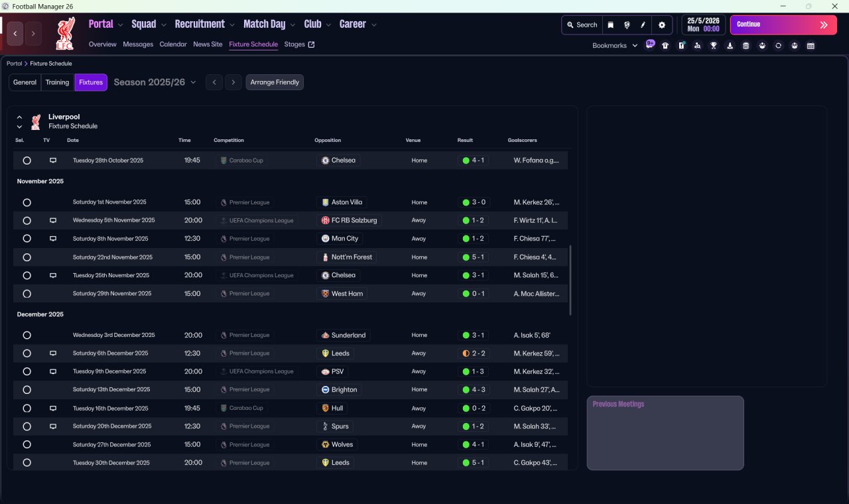The image size is (849, 504).
Task: Open the calendar bookmark icon
Action: (811, 46)
